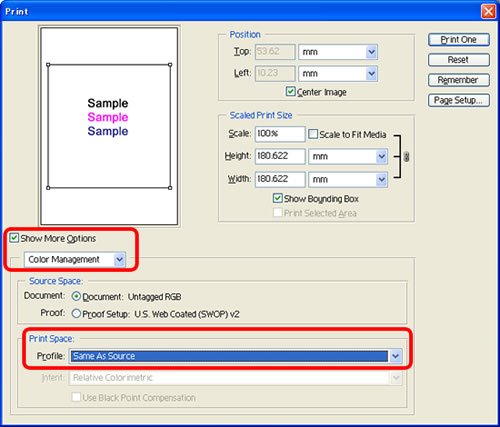Open Page Setup dialog

(x=459, y=100)
